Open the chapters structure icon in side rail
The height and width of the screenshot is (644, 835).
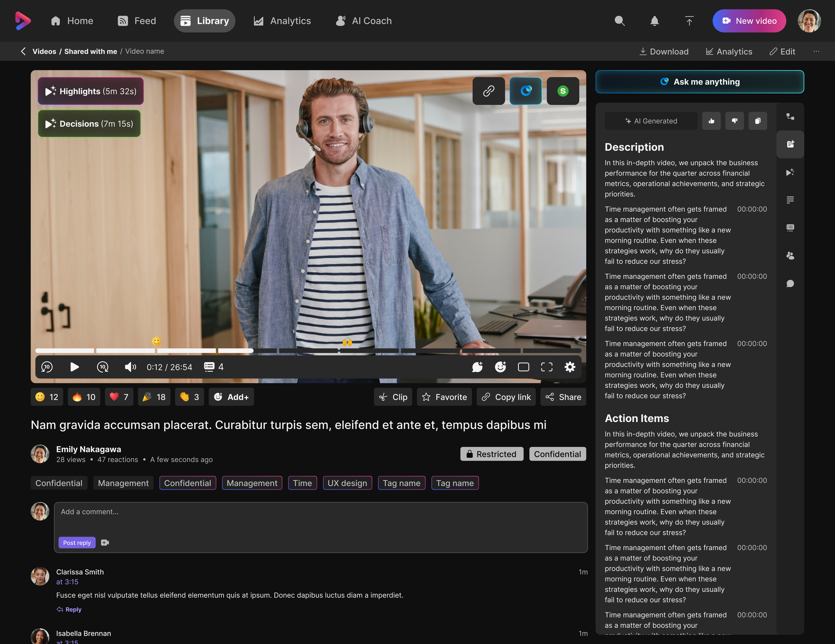tap(790, 117)
